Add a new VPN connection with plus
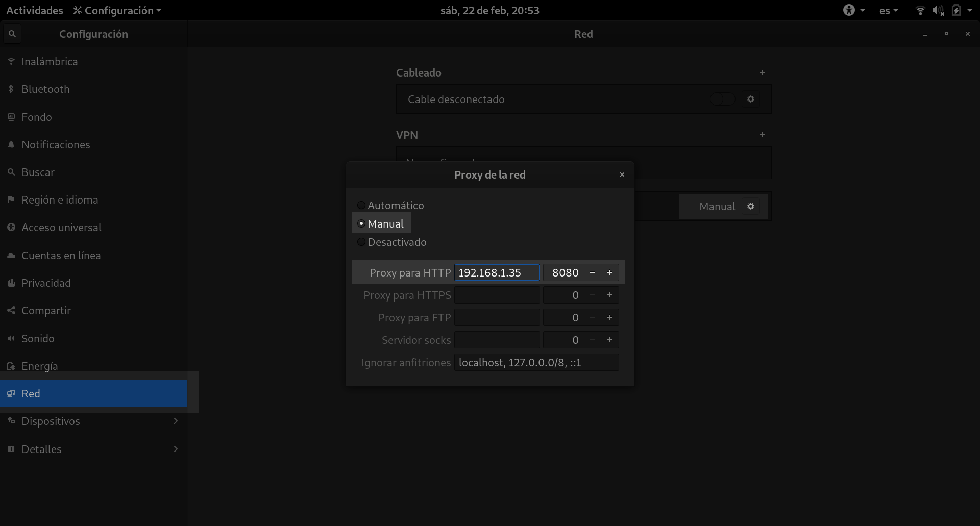The height and width of the screenshot is (526, 980). 763,135
